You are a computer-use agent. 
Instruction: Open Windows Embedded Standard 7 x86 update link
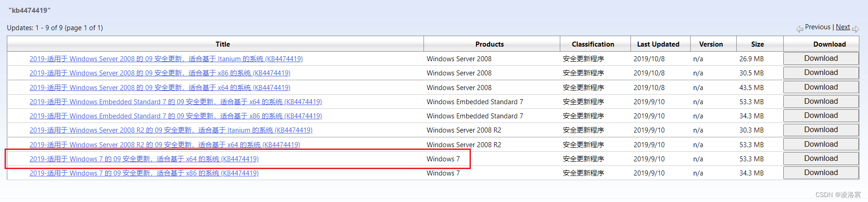point(176,116)
